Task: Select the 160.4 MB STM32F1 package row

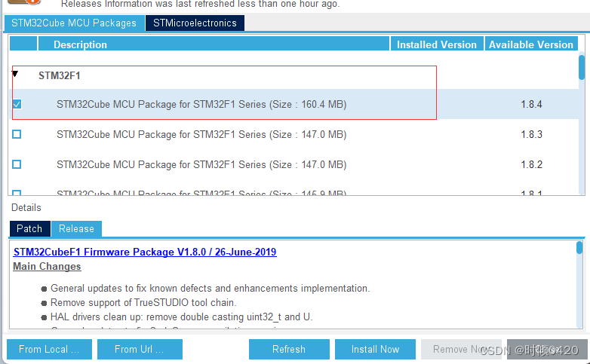Action: (293, 104)
